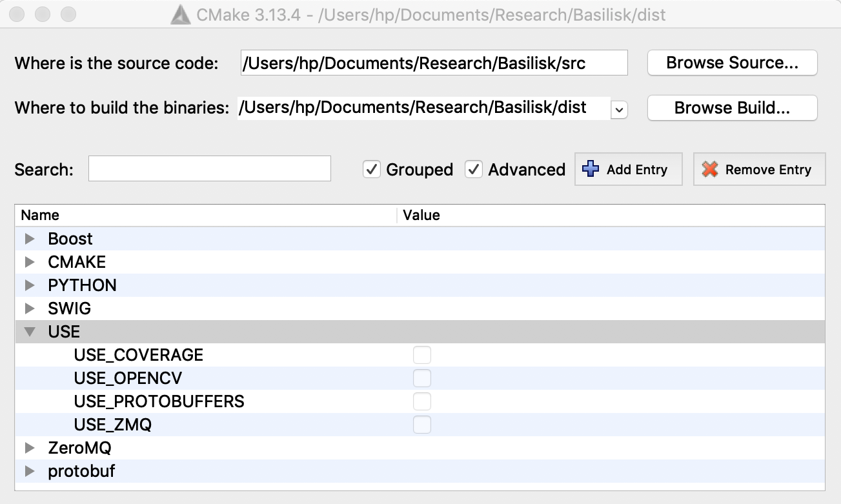This screenshot has height=504, width=841.
Task: Click into the Search field
Action: click(x=209, y=168)
